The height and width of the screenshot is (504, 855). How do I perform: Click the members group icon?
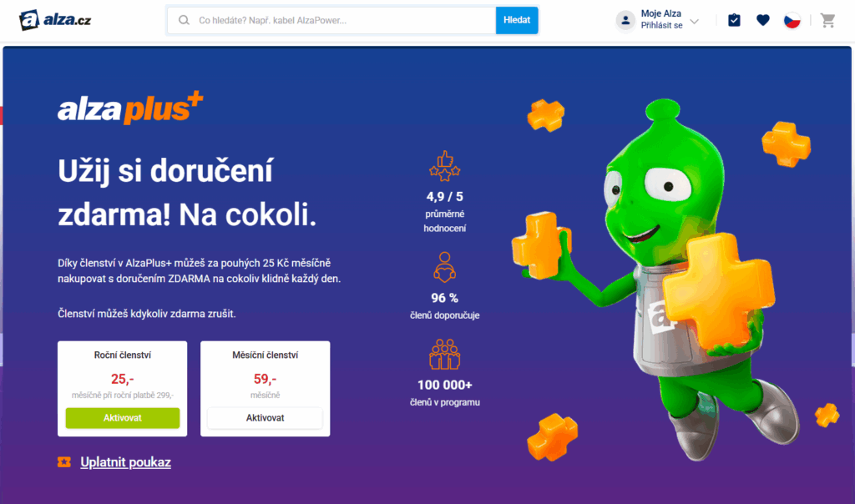(x=444, y=355)
